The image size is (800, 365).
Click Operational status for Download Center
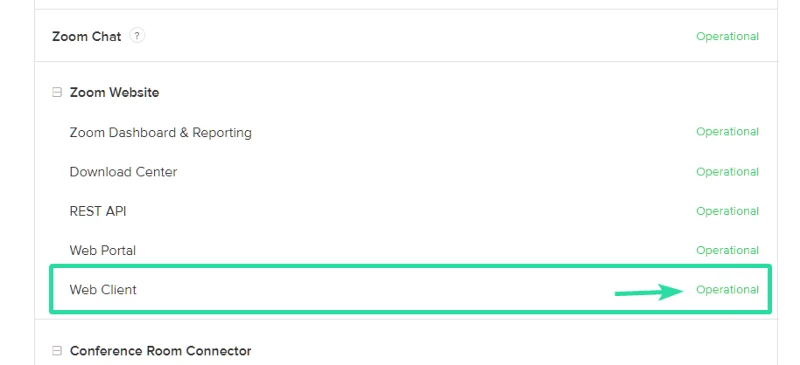(x=728, y=172)
